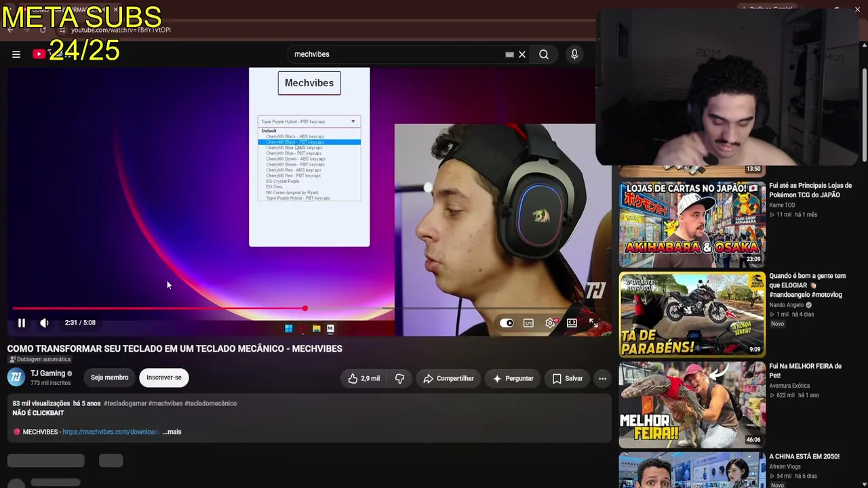Open the motorcycle video thumbnail 9:09
Screen dimensions: 868x488
point(692,314)
